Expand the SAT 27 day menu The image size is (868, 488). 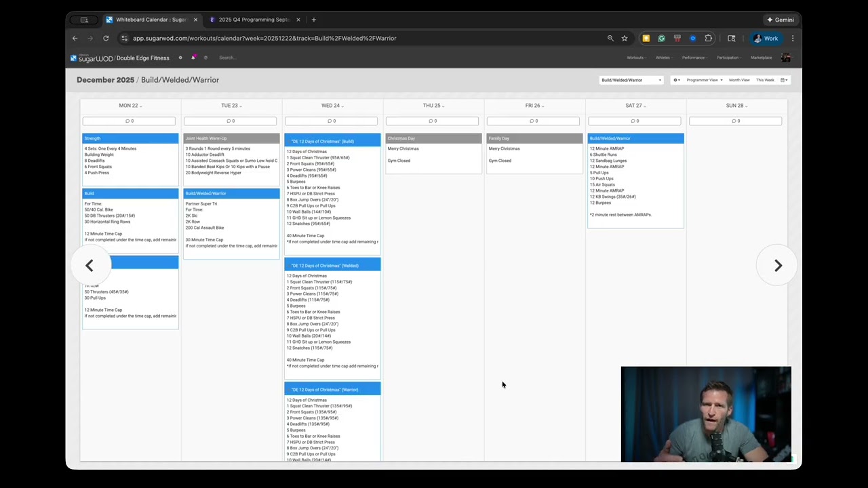click(635, 106)
